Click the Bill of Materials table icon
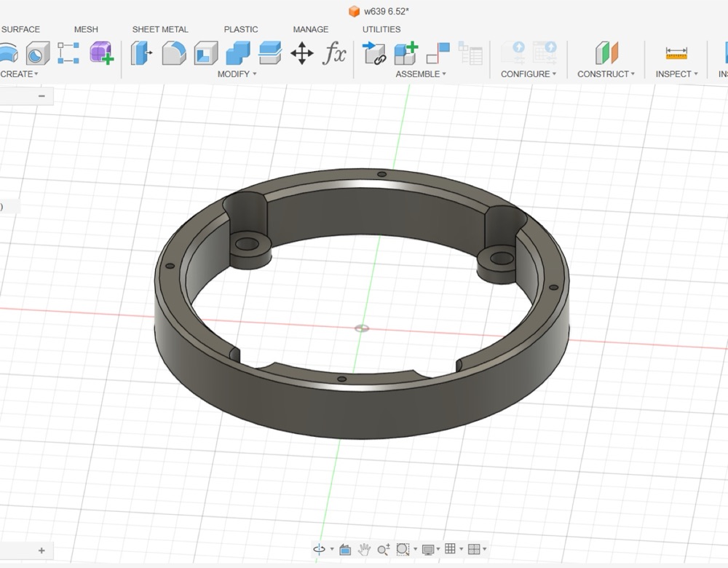The height and width of the screenshot is (568, 728). 470,53
